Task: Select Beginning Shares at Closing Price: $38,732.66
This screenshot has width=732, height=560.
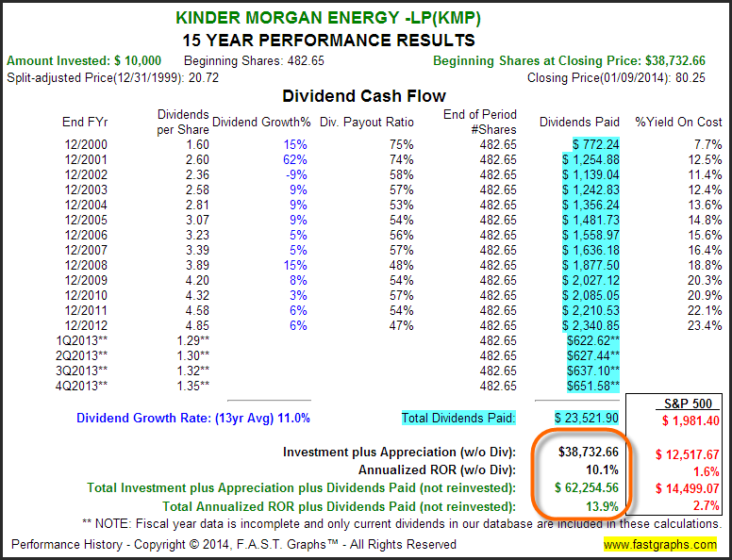Action: pyautogui.click(x=569, y=60)
